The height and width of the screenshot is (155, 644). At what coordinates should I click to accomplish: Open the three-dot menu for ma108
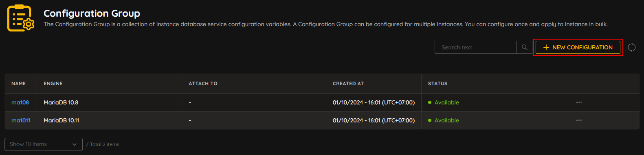(579, 102)
